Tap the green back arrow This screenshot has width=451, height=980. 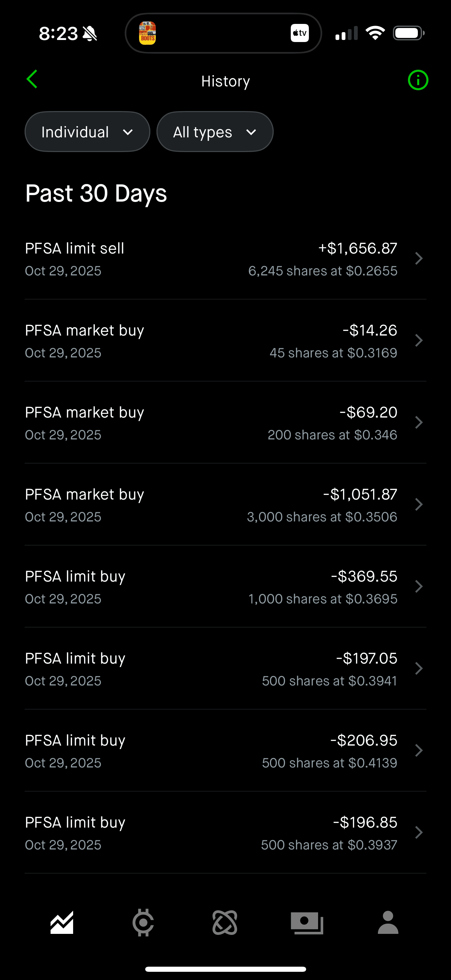32,80
